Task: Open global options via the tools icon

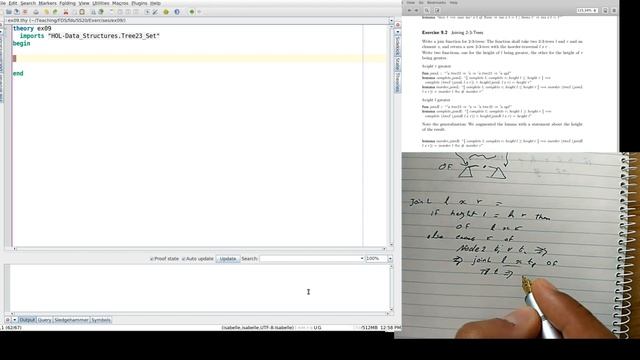Action: (155, 12)
